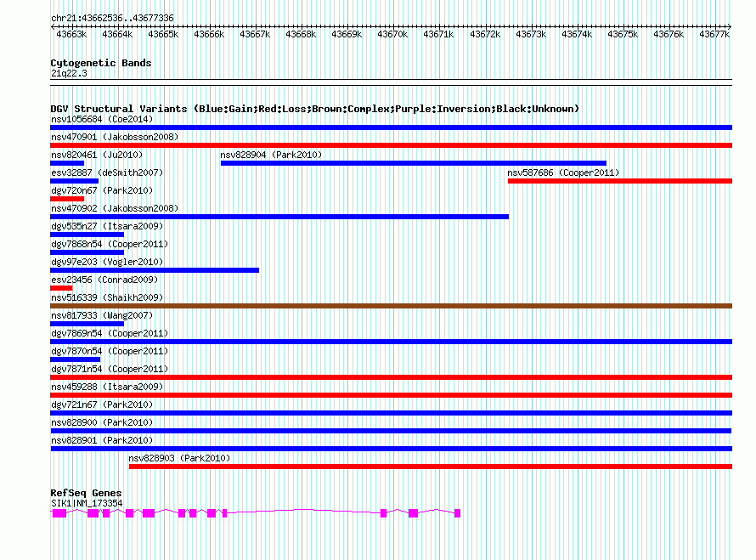Select the 21q22.3 band label
Screen dimensions: 756x560
(69, 73)
